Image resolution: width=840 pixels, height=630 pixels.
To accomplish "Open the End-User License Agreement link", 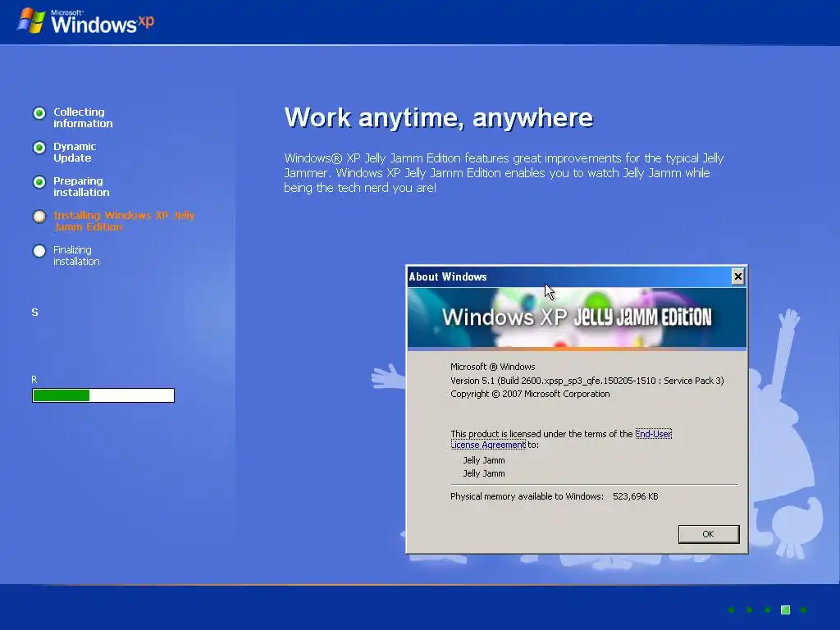I will (561, 440).
